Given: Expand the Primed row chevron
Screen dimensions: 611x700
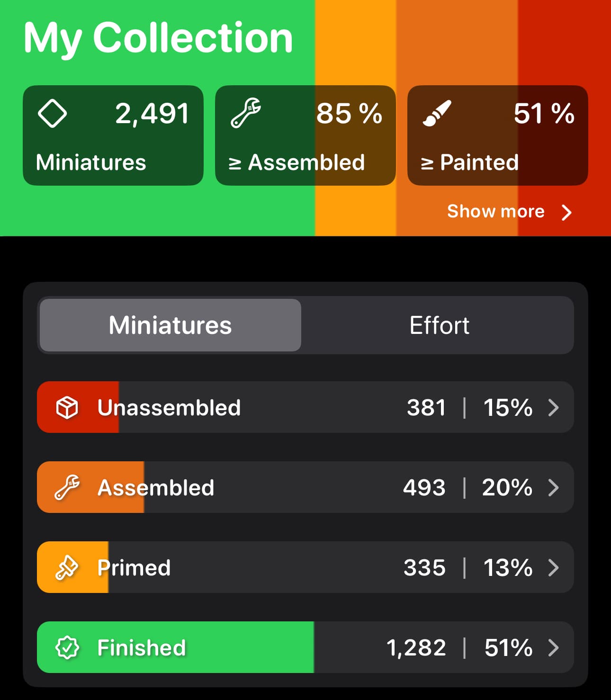Looking at the screenshot, I should point(553,567).
